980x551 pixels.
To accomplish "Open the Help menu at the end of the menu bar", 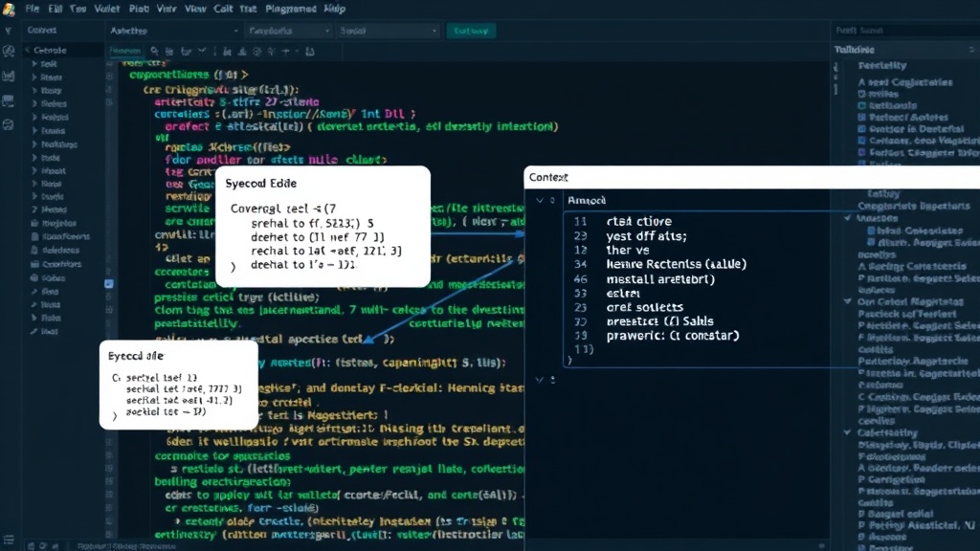I will 334,9.
